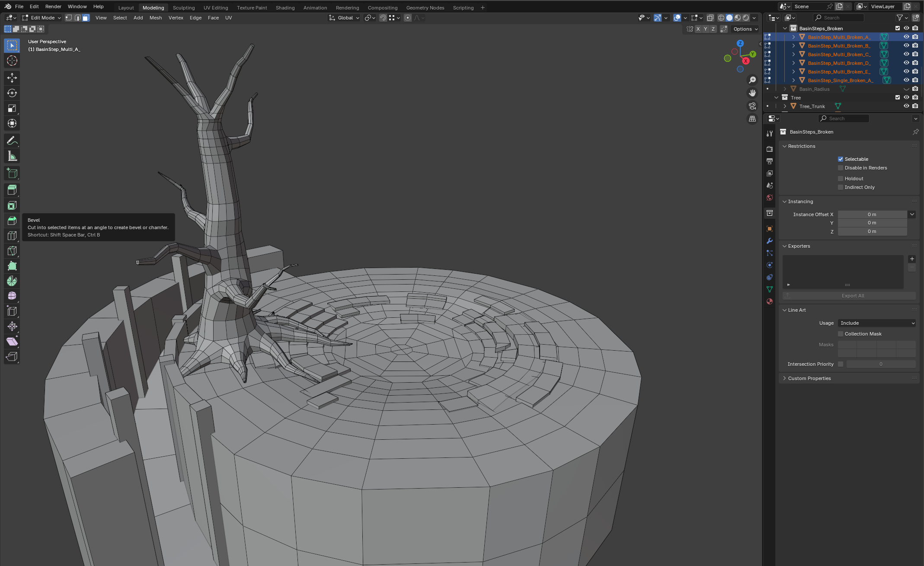The height and width of the screenshot is (566, 924).
Task: Open the Edit Mode dropdown
Action: click(x=42, y=18)
